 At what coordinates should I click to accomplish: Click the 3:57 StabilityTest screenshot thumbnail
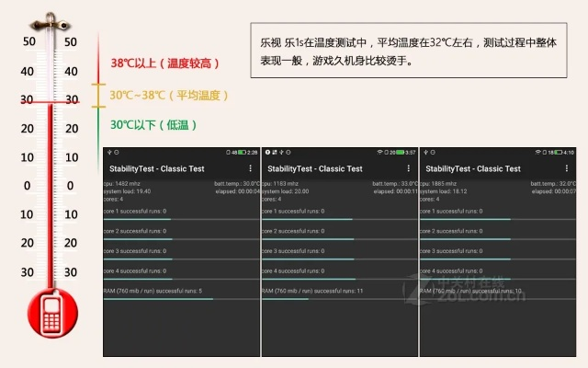coord(340,252)
